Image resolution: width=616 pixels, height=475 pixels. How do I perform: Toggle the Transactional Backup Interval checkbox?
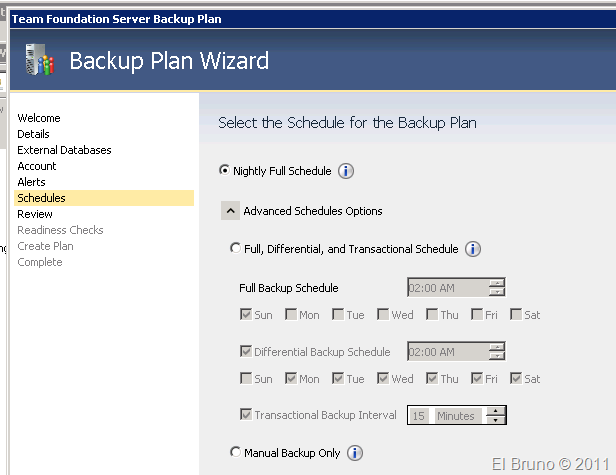tap(246, 415)
